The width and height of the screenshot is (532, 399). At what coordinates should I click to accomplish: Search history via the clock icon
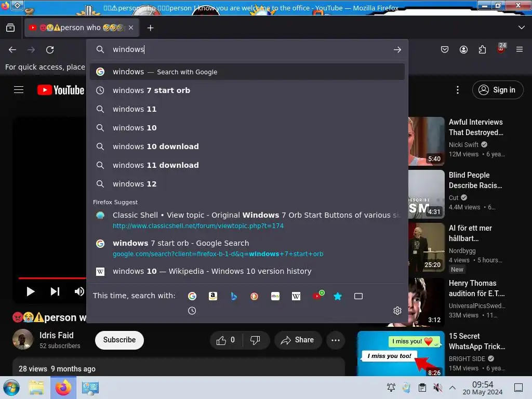click(192, 311)
